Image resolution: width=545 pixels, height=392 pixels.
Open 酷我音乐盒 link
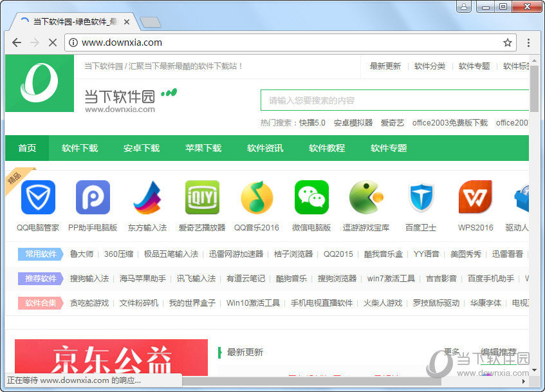[383, 254]
